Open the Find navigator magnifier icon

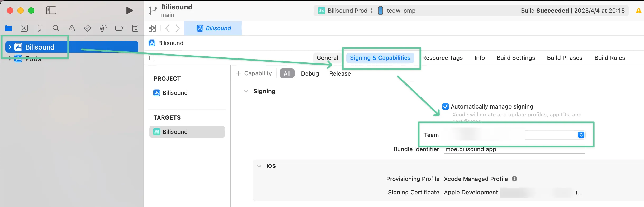(56, 28)
